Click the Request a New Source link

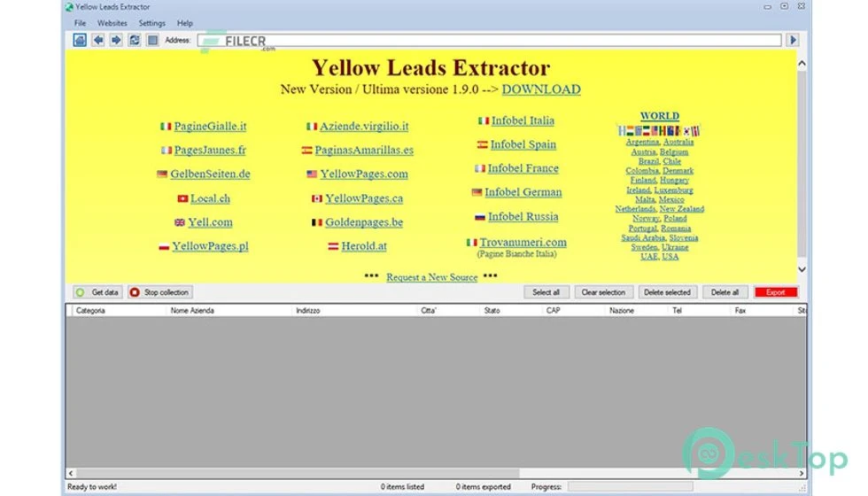click(432, 277)
